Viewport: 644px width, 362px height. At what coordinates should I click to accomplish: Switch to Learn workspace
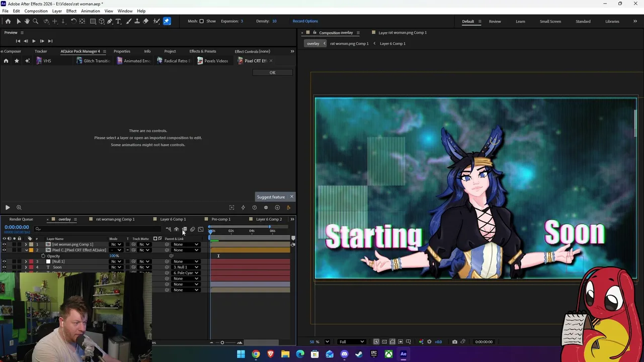(x=520, y=21)
